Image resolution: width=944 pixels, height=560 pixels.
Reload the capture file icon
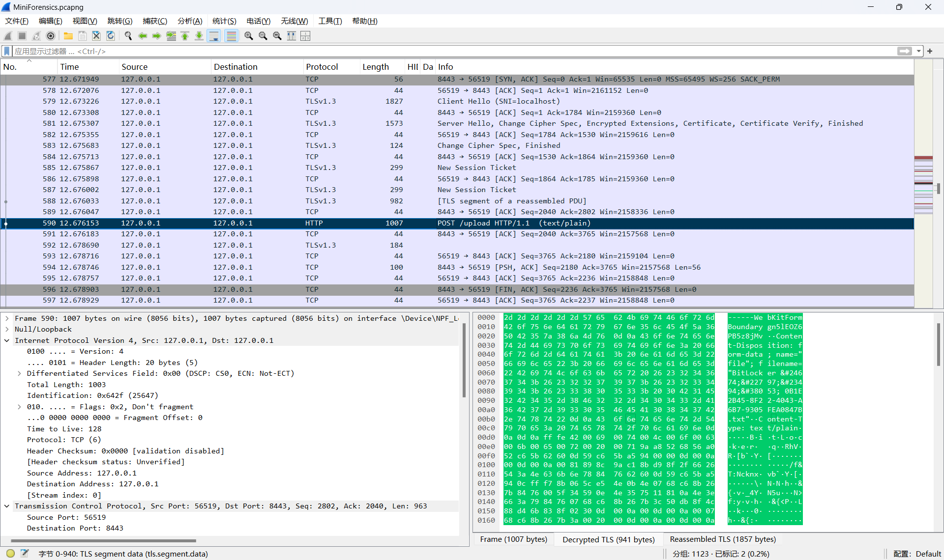pos(111,36)
